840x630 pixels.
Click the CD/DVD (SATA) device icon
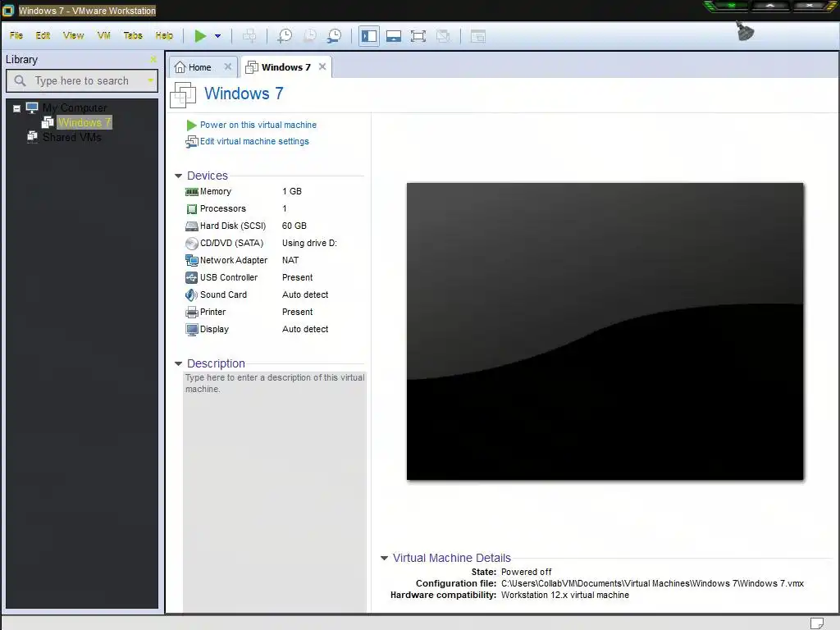[x=191, y=243]
